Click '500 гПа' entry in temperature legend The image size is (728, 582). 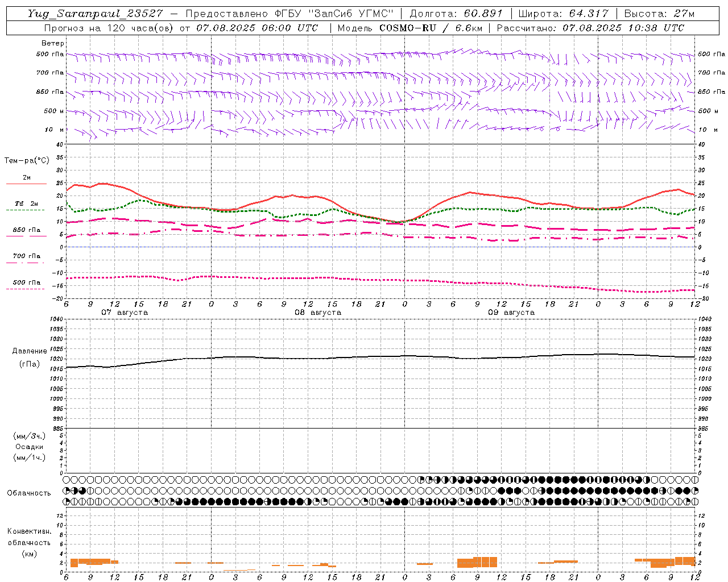point(26,282)
